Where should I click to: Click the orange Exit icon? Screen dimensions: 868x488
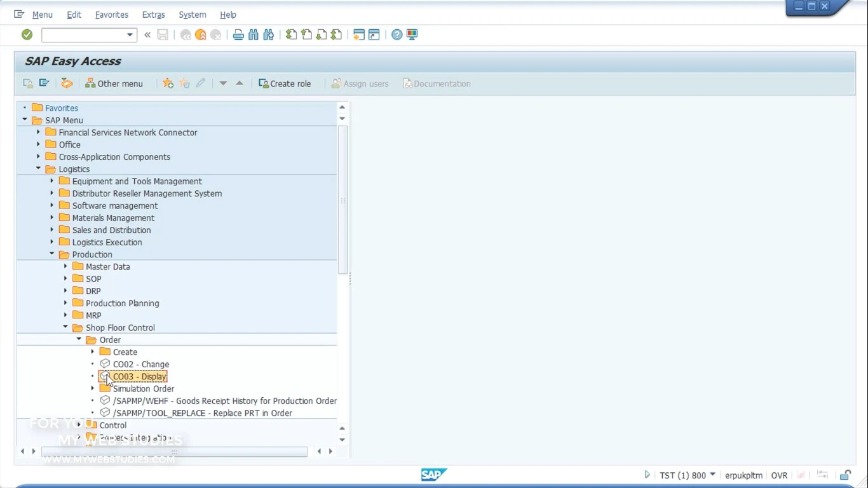(x=201, y=35)
